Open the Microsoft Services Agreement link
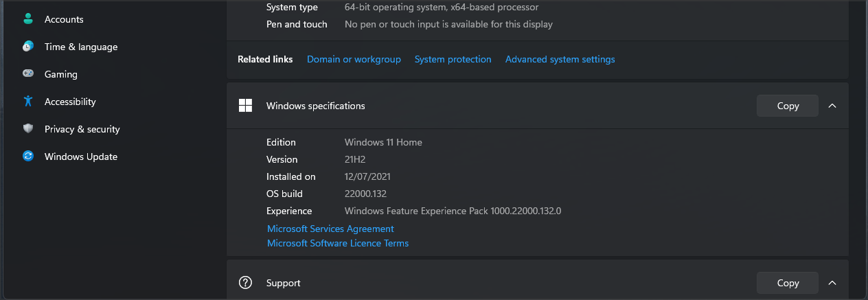 [330, 229]
